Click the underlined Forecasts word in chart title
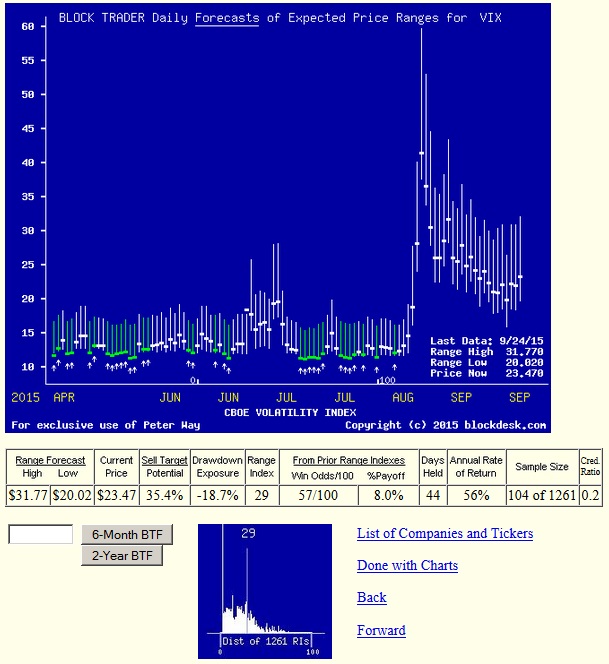The width and height of the screenshot is (609, 664). tap(227, 18)
